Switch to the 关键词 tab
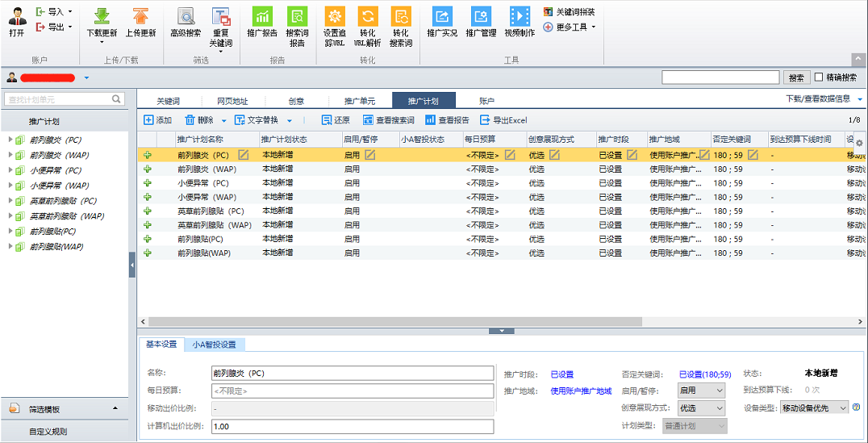This screenshot has height=443, width=868. pos(169,102)
